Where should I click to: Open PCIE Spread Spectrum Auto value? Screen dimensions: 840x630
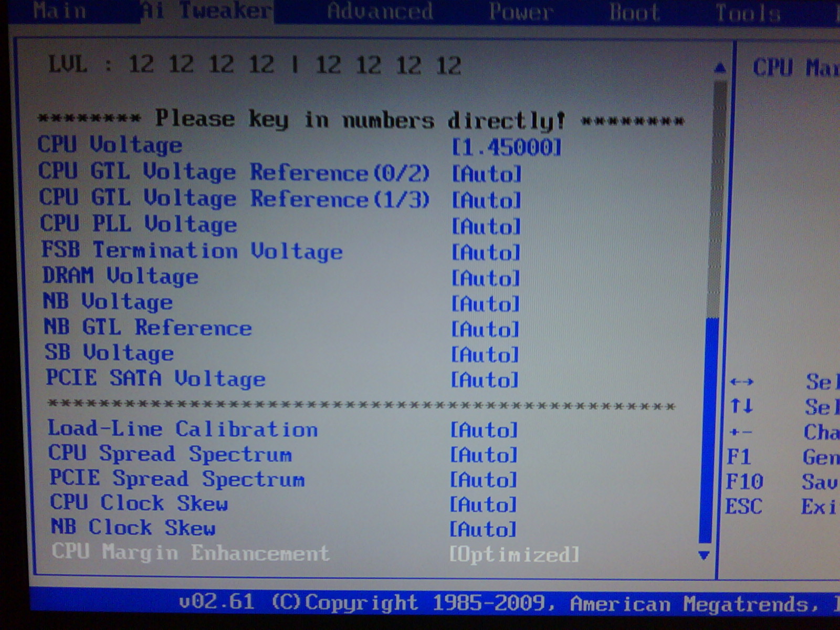pyautogui.click(x=484, y=479)
